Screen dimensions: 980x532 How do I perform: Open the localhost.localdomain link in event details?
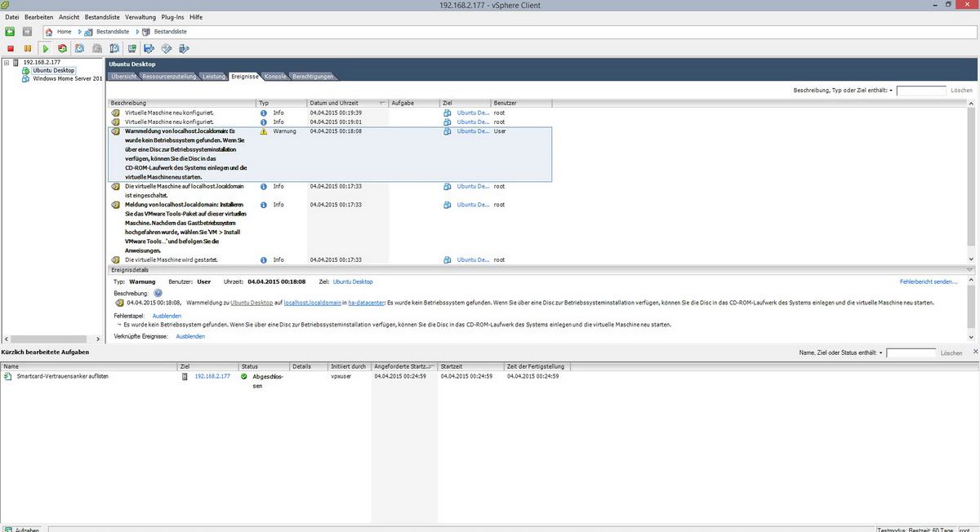tap(313, 303)
